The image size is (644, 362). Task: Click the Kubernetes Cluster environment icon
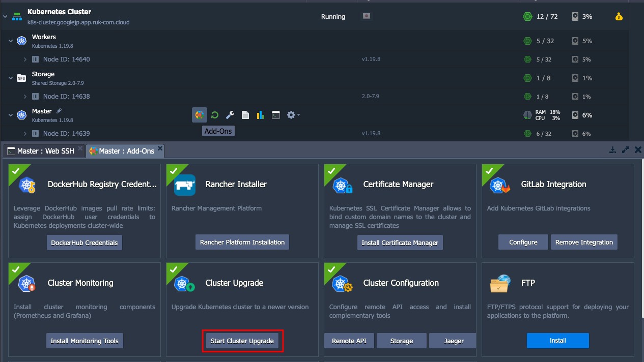(x=17, y=16)
